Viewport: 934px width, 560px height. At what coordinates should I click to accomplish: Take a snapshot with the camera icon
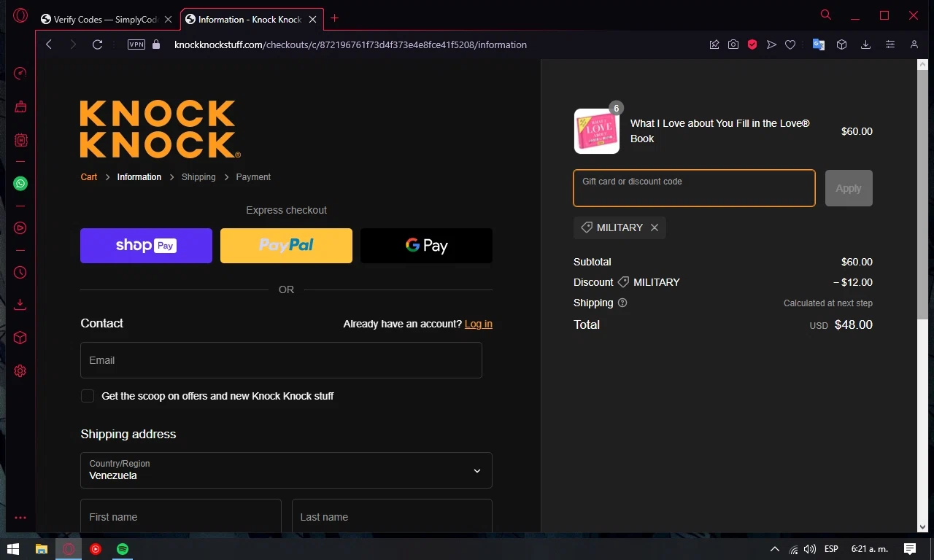[x=733, y=44]
